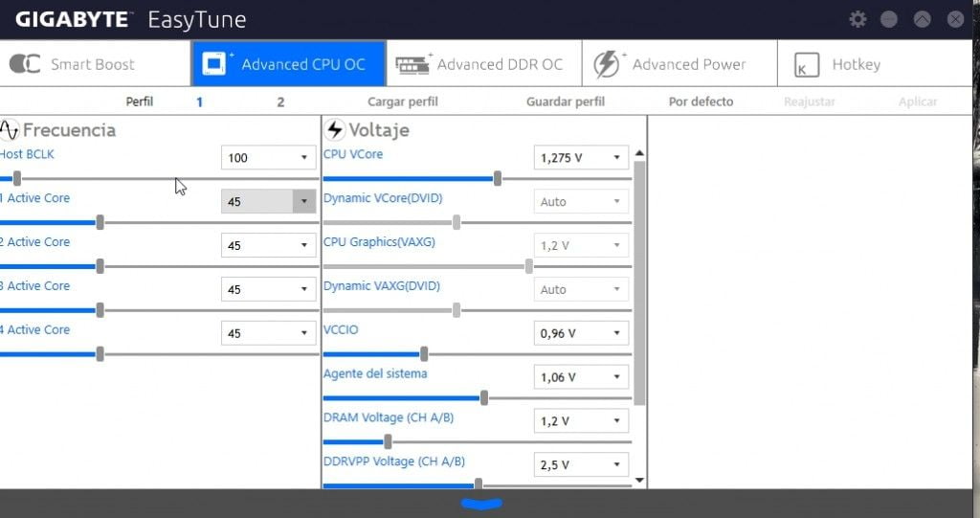The image size is (980, 518).
Task: Open the 1 Active Core ratio dropdown
Action: (x=269, y=201)
